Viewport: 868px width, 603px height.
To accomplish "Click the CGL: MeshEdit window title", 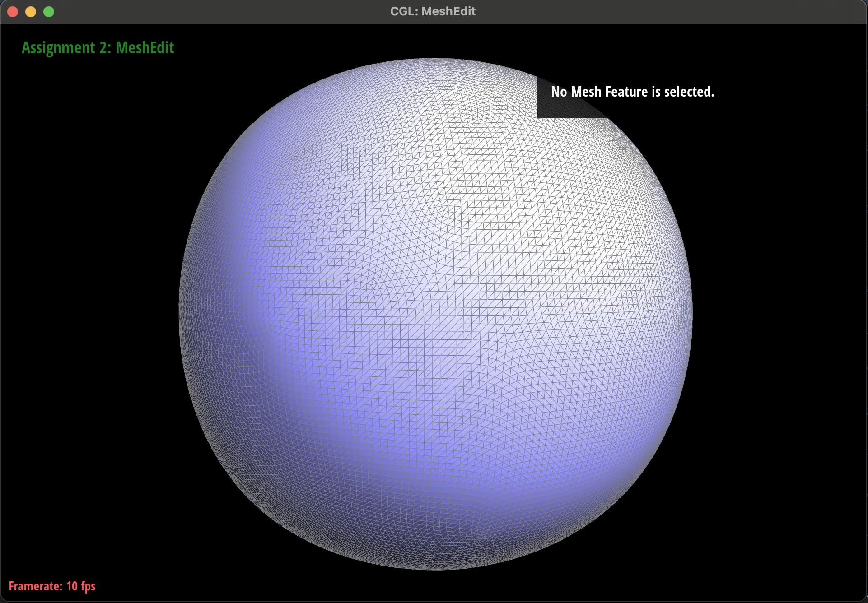I will coord(433,11).
